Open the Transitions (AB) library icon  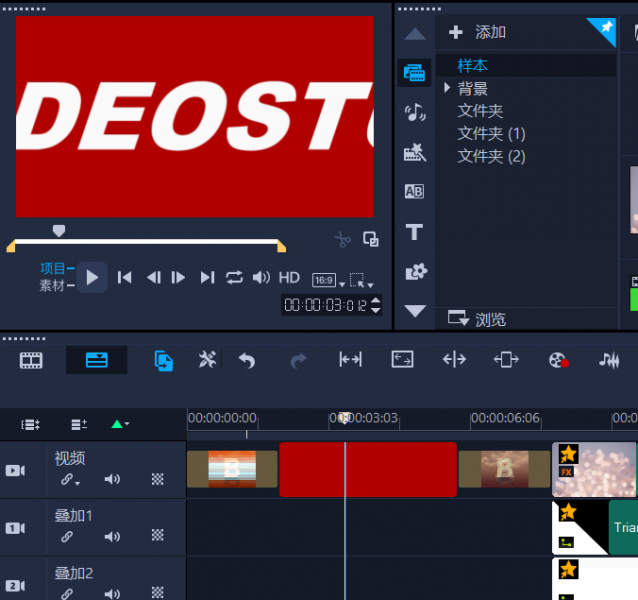click(414, 192)
